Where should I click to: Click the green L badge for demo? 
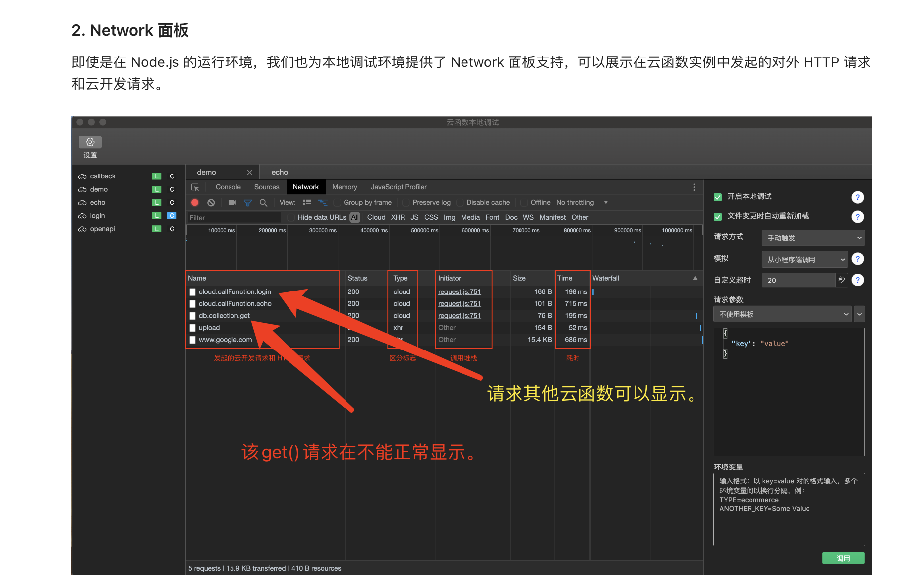[156, 189]
